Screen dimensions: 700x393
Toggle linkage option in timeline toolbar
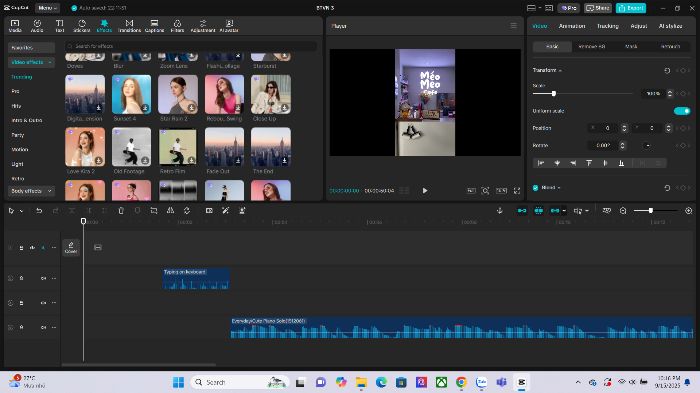(x=555, y=210)
